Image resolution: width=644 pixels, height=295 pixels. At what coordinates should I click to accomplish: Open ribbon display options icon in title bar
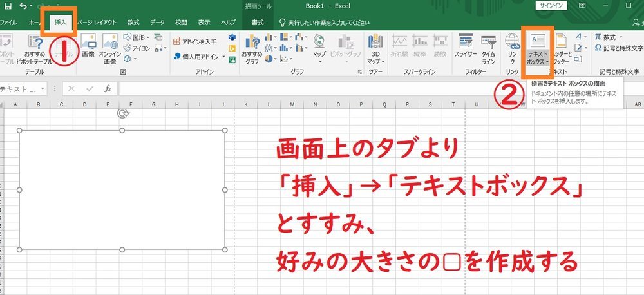(582, 5)
